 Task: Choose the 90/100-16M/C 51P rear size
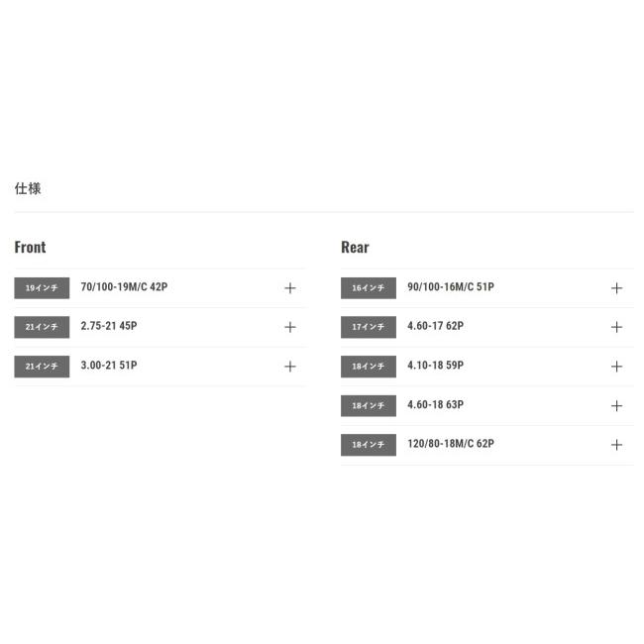point(451,287)
